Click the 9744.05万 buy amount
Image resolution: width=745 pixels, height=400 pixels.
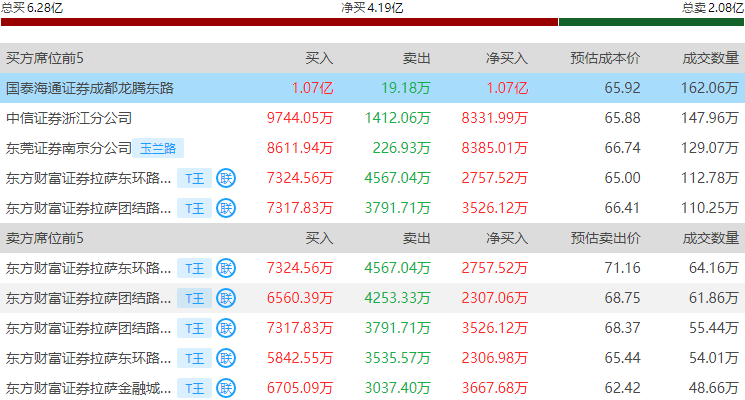pos(300,118)
